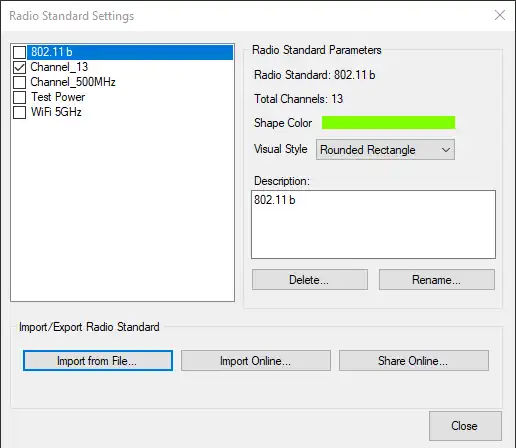Click the Delete... button
Image resolution: width=516 pixels, height=448 pixels.
point(310,280)
